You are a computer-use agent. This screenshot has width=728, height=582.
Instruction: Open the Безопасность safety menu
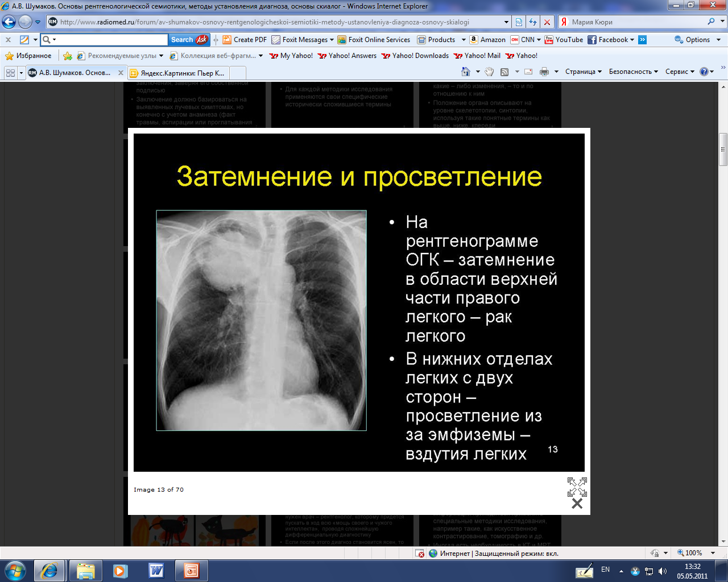[633, 72]
